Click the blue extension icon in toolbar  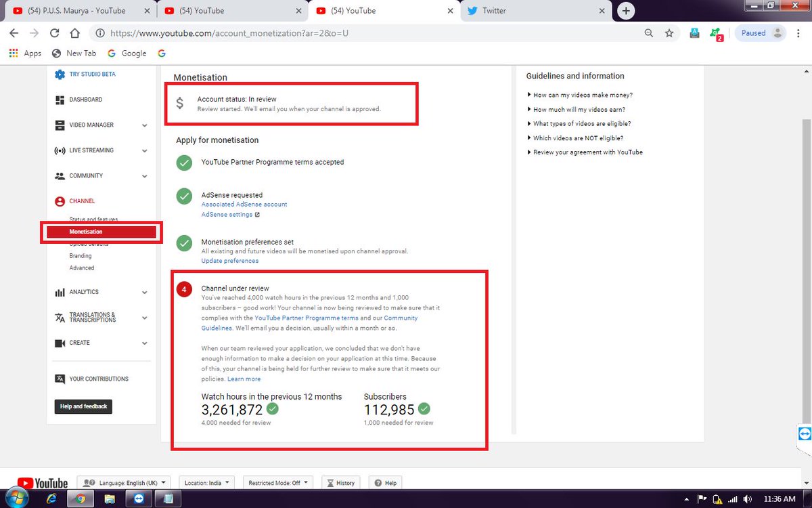click(x=694, y=33)
